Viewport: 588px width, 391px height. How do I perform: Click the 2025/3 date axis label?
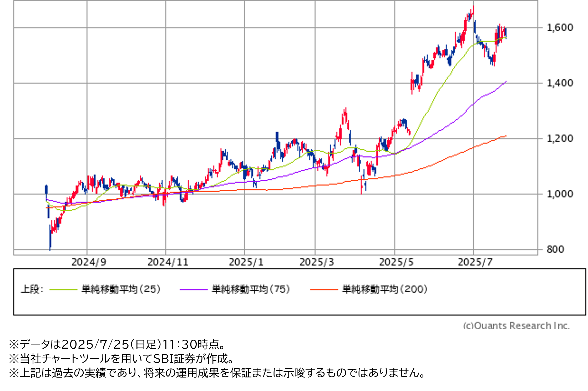(x=317, y=262)
